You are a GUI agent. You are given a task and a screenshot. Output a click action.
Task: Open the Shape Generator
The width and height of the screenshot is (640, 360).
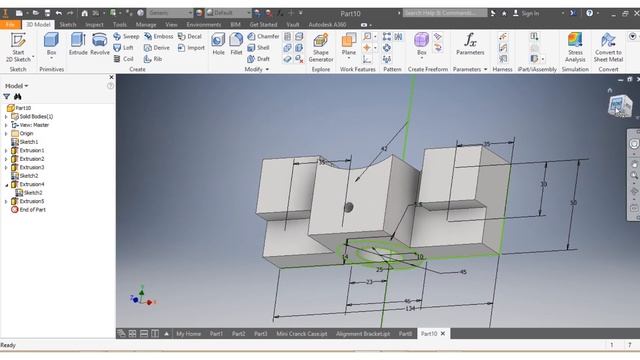click(x=321, y=47)
